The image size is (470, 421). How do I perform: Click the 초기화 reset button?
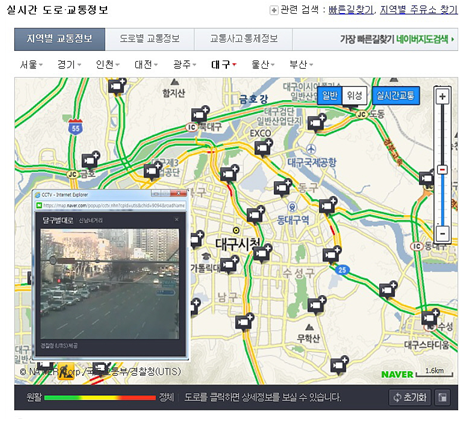click(x=410, y=397)
